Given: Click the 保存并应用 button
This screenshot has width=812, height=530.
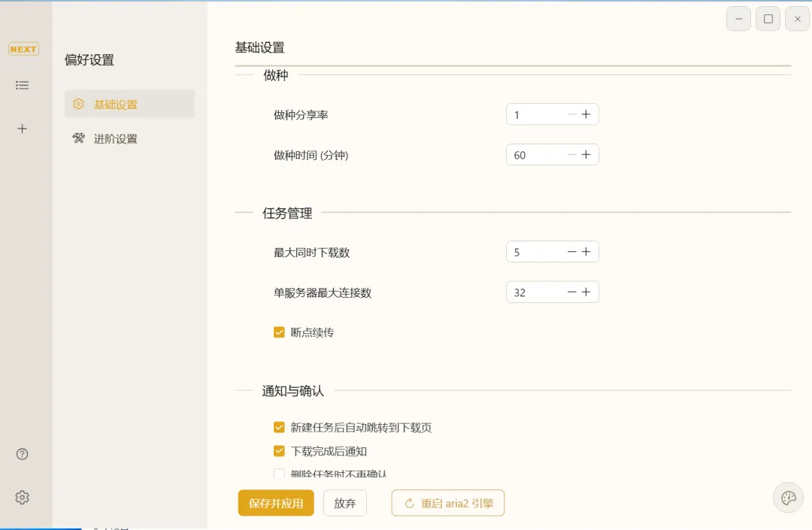Looking at the screenshot, I should (x=276, y=504).
